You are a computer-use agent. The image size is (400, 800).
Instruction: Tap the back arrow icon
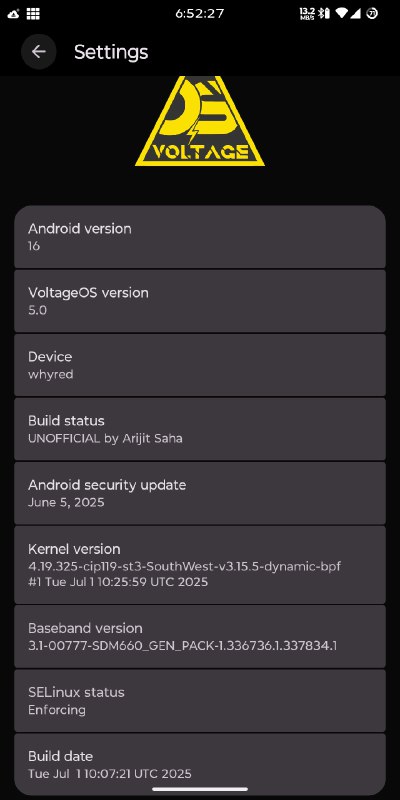(x=39, y=52)
